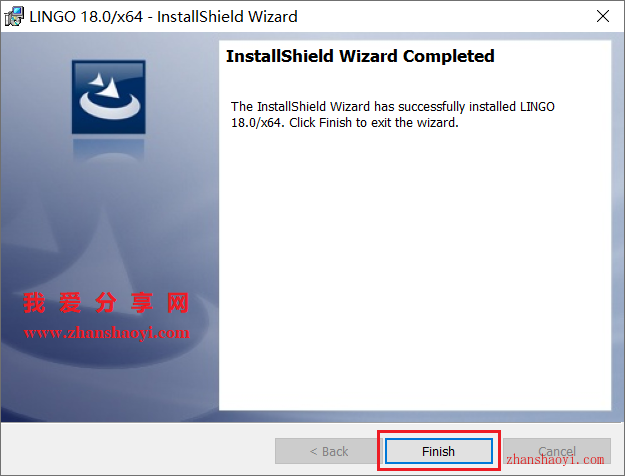The height and width of the screenshot is (476, 625).
Task: Close the LINGO InstallShield Wizard window
Action: (x=603, y=16)
